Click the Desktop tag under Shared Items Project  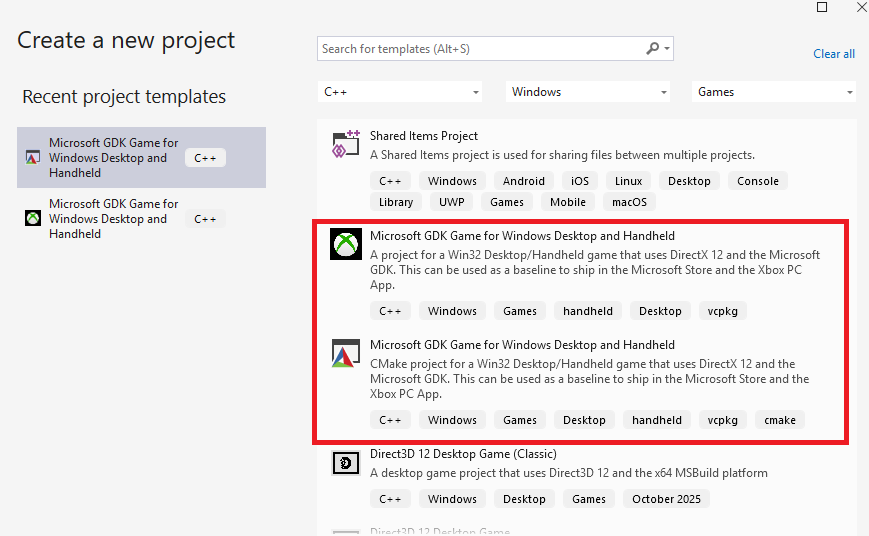click(689, 181)
